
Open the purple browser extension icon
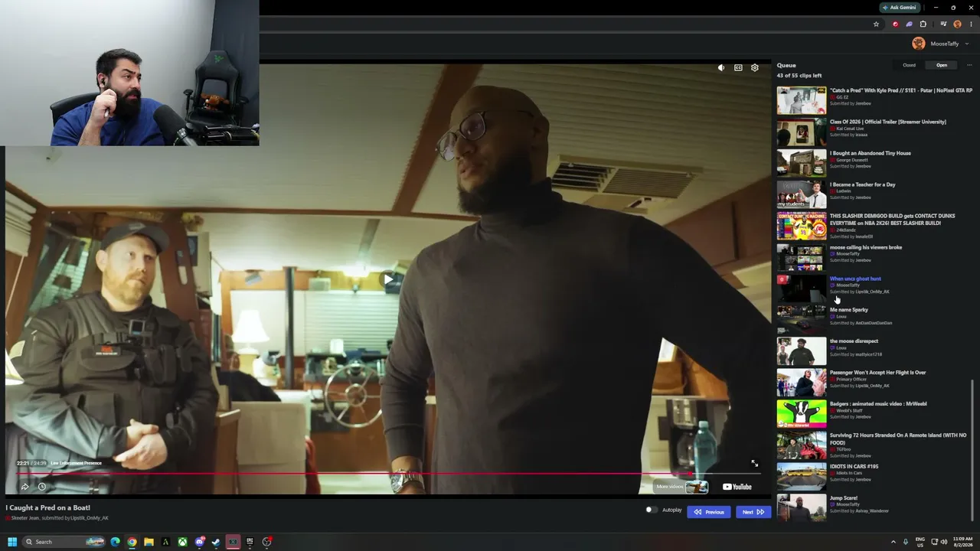click(x=909, y=24)
